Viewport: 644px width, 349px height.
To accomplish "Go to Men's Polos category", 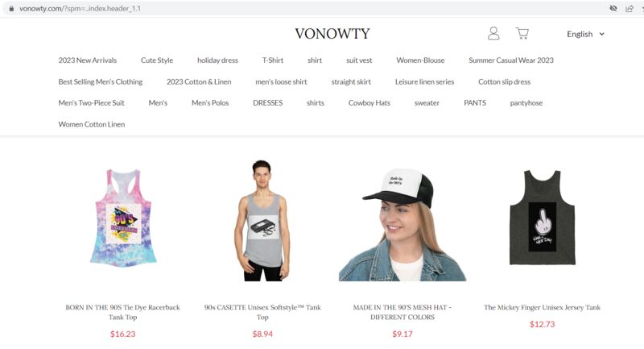I will pyautogui.click(x=210, y=103).
